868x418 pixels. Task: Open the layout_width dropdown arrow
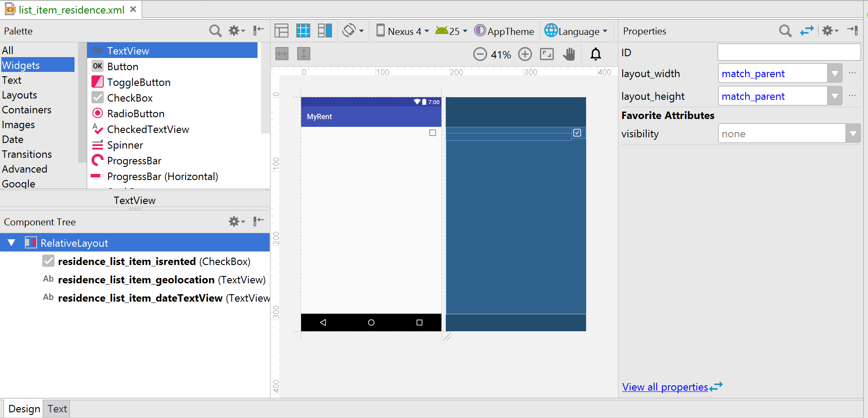(834, 74)
